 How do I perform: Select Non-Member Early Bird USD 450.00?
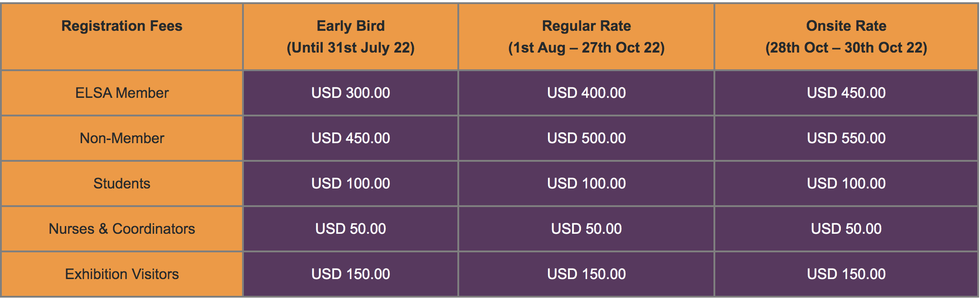click(x=350, y=138)
